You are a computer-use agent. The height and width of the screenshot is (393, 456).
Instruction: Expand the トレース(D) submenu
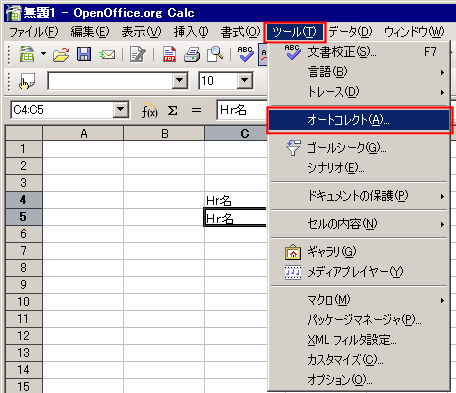pyautogui.click(x=359, y=92)
